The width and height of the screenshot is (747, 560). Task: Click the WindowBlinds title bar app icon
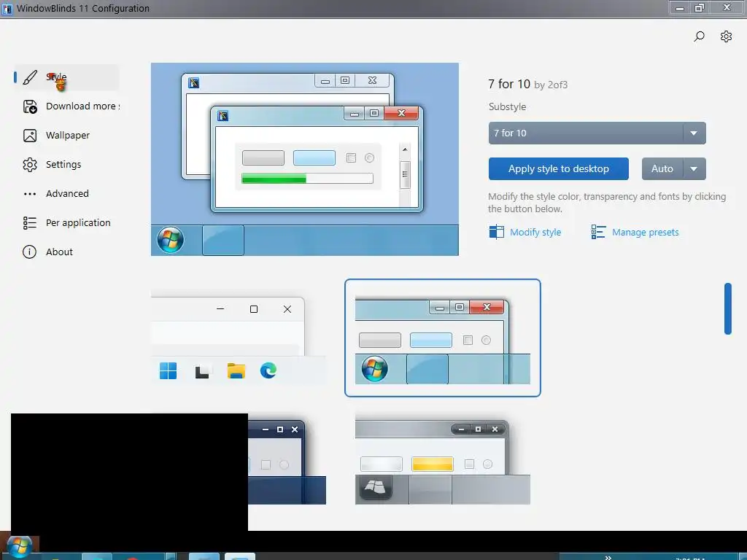7,9
